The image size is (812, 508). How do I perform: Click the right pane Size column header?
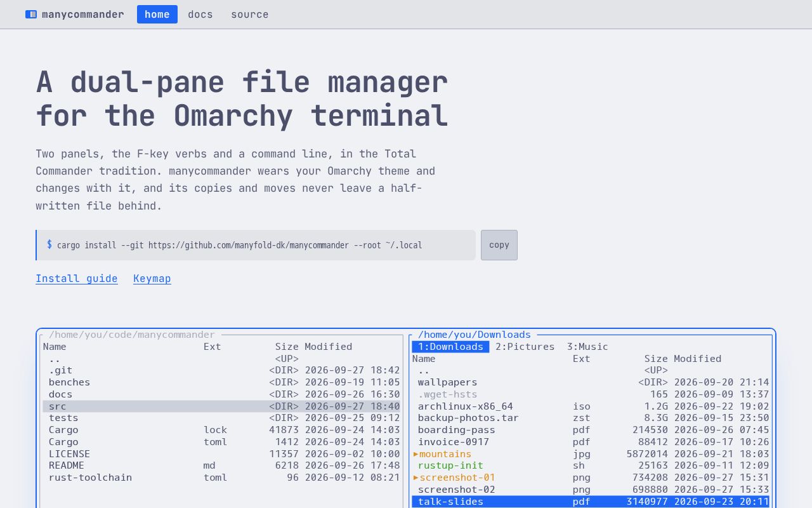656,359
